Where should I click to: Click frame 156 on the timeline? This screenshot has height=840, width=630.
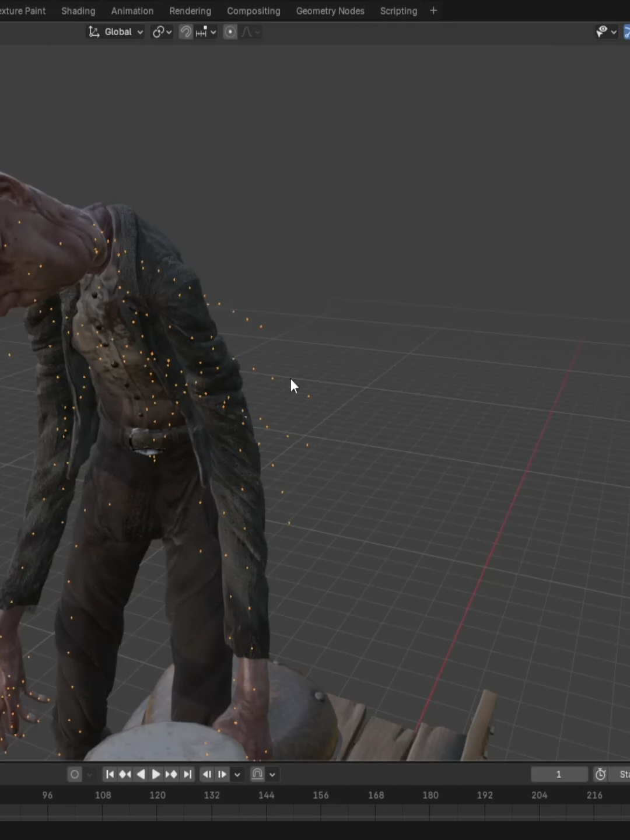pyautogui.click(x=320, y=795)
